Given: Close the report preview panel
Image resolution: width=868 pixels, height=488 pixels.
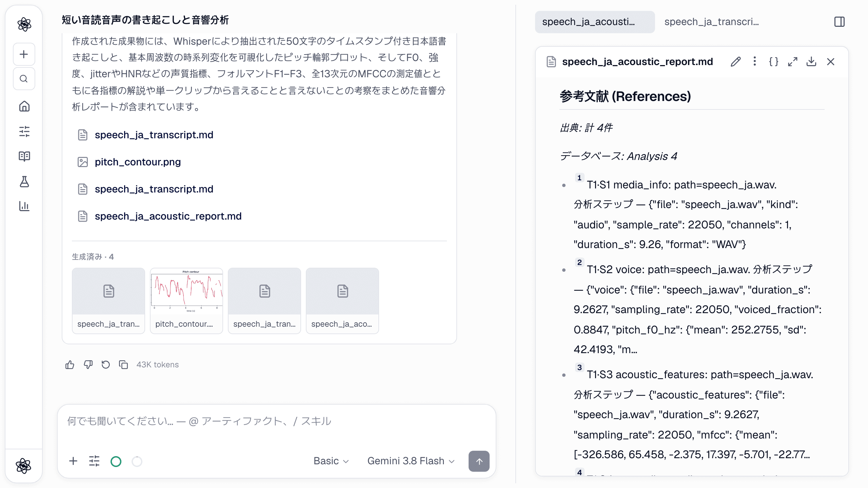Looking at the screenshot, I should 831,62.
